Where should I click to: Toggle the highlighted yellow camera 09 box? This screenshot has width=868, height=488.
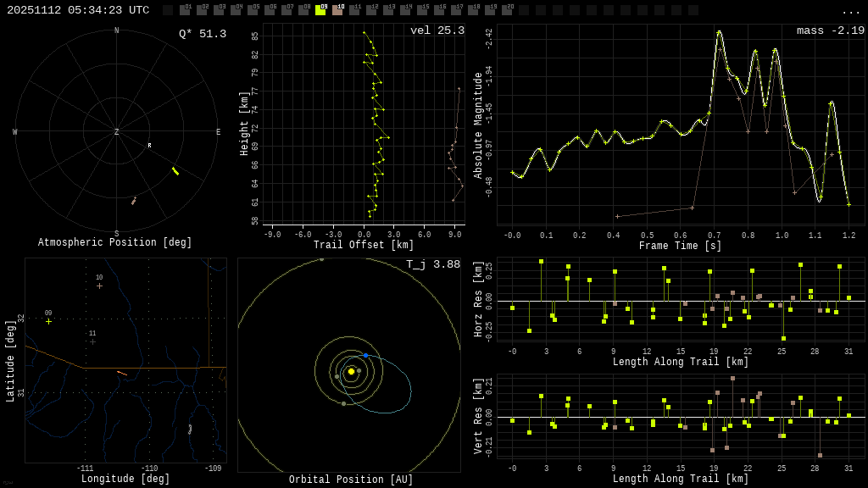click(x=320, y=10)
